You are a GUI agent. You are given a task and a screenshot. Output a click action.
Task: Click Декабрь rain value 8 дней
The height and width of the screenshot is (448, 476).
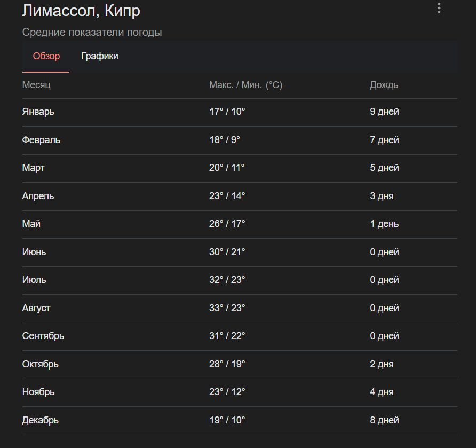tap(384, 420)
